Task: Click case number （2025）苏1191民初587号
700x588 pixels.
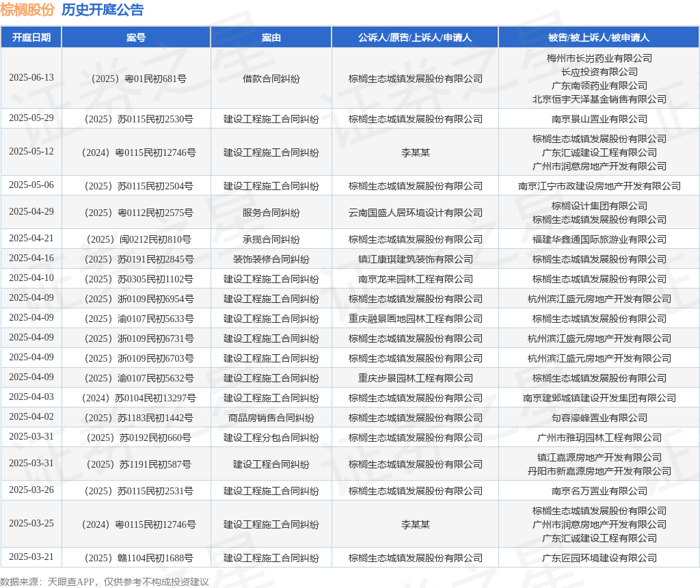Action: pyautogui.click(x=136, y=464)
